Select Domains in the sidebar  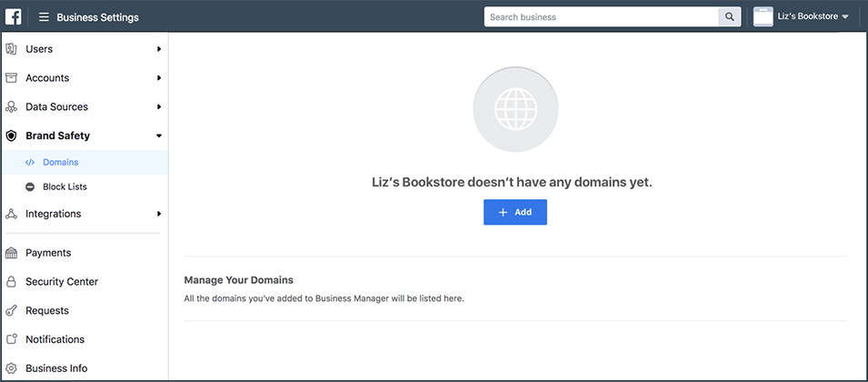(x=85, y=162)
